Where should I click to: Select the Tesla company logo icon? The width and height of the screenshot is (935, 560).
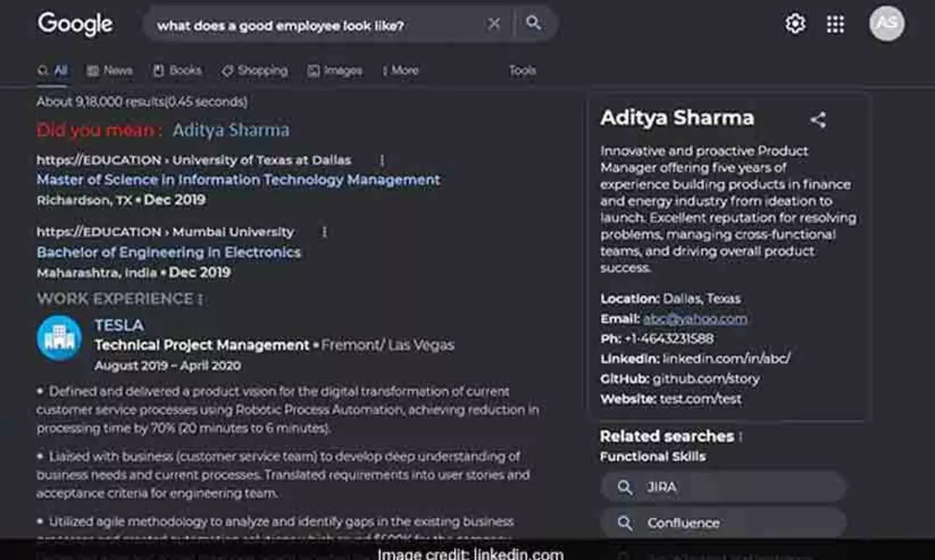click(x=59, y=338)
